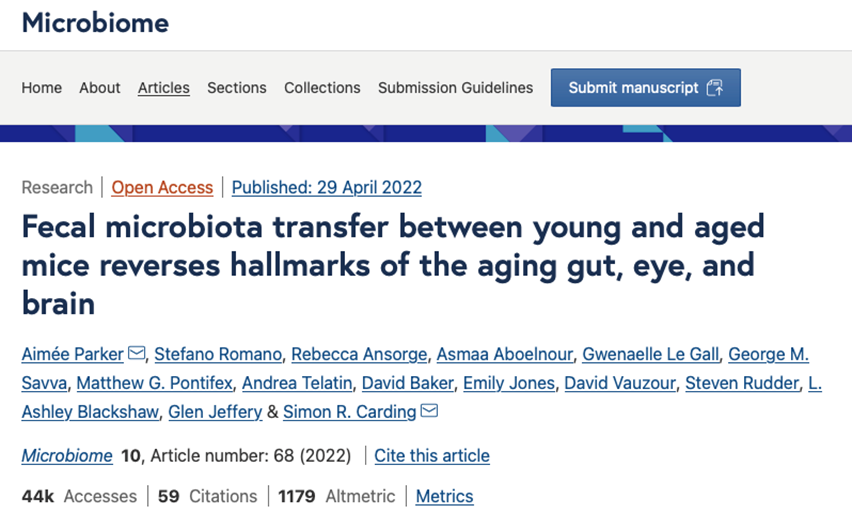
Task: Open Collections from the navigation bar
Action: click(322, 88)
